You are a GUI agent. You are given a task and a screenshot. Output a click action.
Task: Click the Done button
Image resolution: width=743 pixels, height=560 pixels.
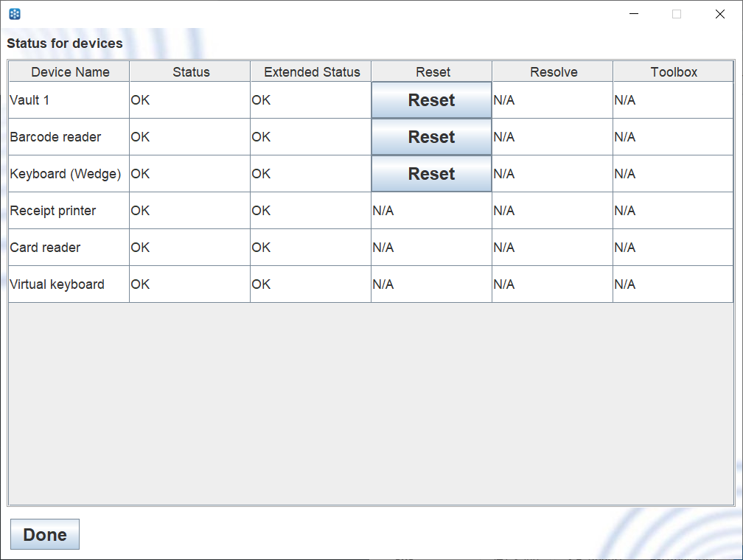pos(45,535)
